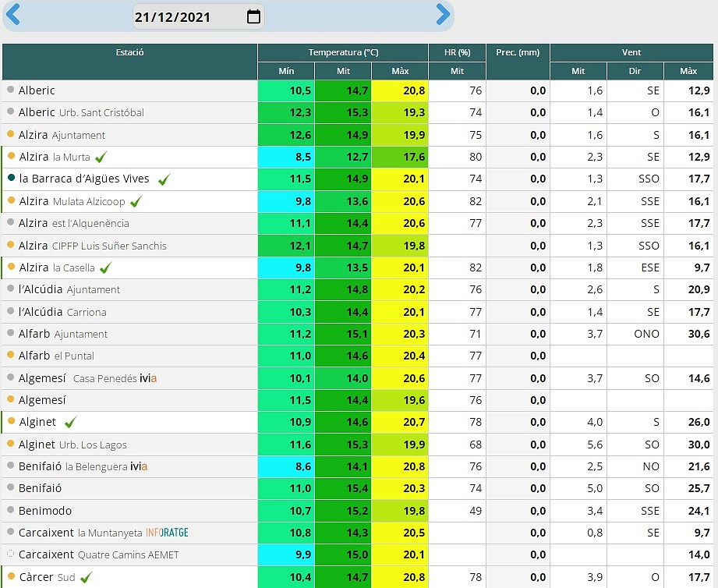The width and height of the screenshot is (718, 588).
Task: Click humidity value 49 for Benimodo
Action: [x=476, y=511]
